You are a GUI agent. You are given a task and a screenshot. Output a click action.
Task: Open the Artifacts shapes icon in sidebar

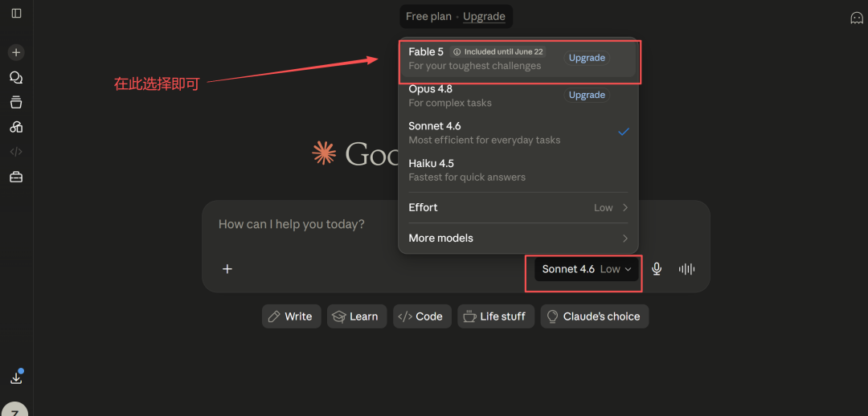16,127
